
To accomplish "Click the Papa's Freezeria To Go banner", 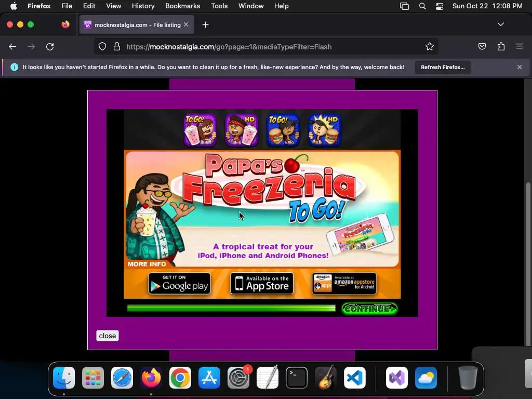I will [x=262, y=209].
